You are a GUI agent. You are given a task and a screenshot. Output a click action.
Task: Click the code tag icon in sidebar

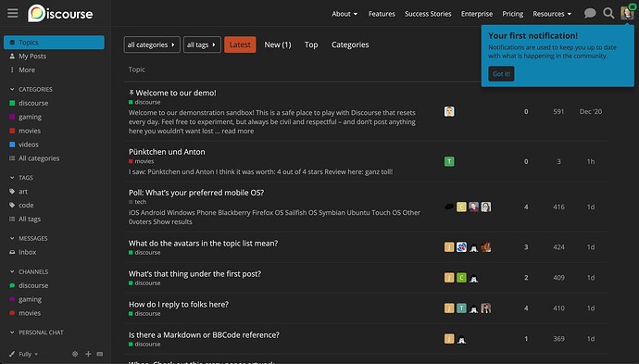(x=12, y=205)
